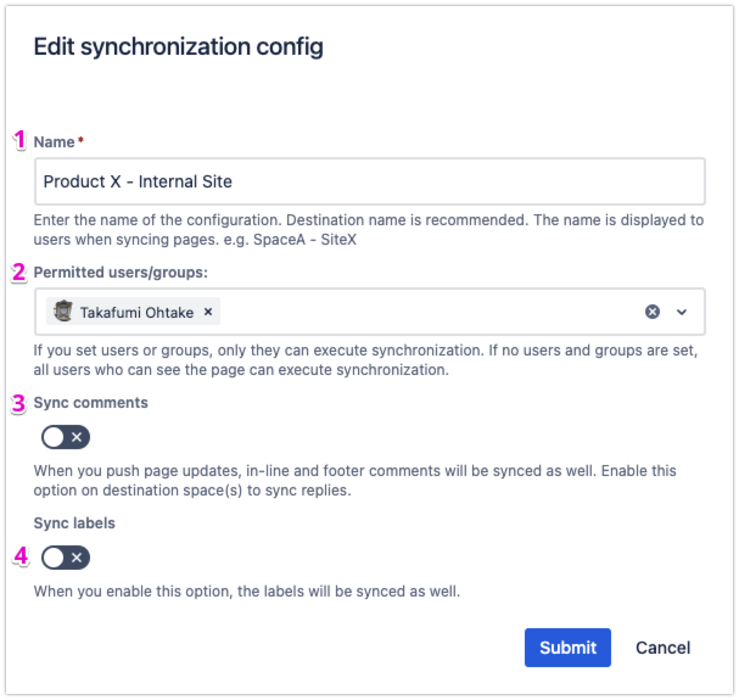This screenshot has height=700, width=739.
Task: Select pink marker 1 beside the Name label
Action: (20, 140)
